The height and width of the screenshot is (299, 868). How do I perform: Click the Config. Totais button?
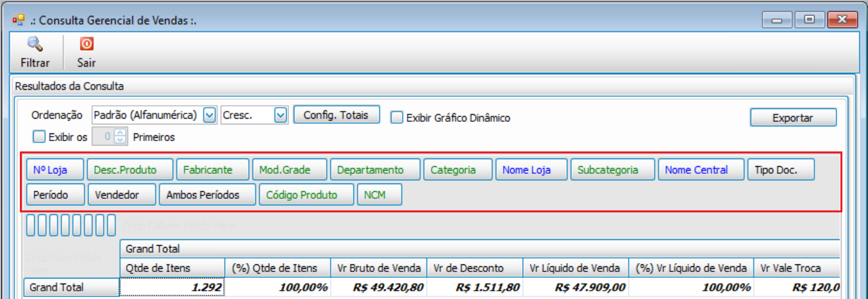[337, 115]
